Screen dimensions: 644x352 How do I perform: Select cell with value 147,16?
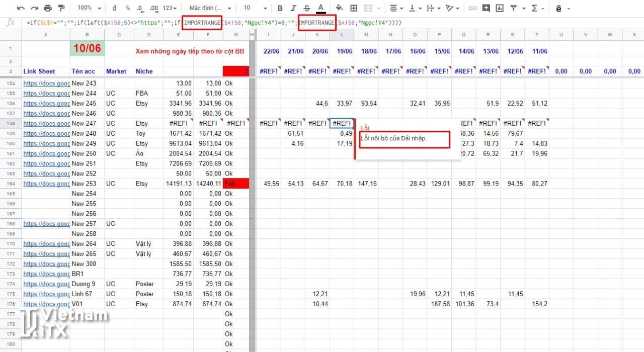tap(366, 184)
